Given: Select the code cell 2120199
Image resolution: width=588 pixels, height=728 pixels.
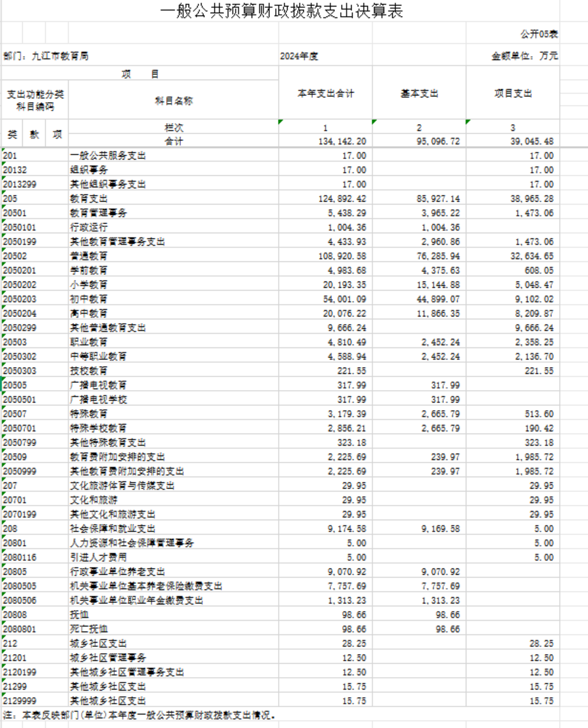Looking at the screenshot, I should tap(20, 672).
